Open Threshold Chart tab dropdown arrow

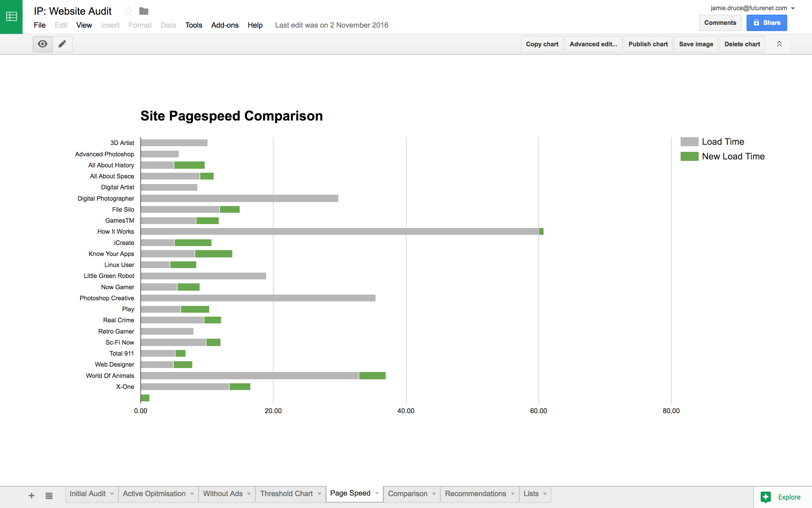click(x=319, y=494)
